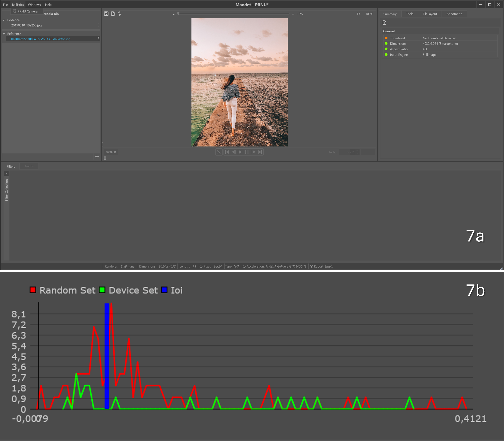Click the Report info icon in status bar
The height and width of the screenshot is (441, 504).
point(311,266)
